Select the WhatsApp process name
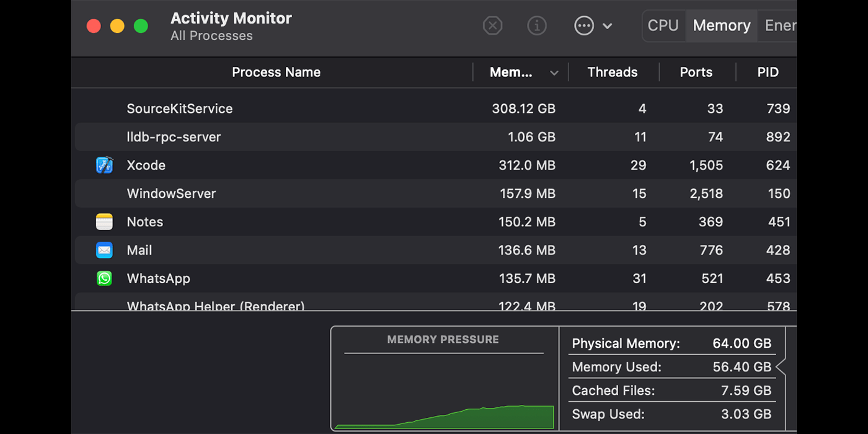The image size is (868, 434). click(x=158, y=279)
